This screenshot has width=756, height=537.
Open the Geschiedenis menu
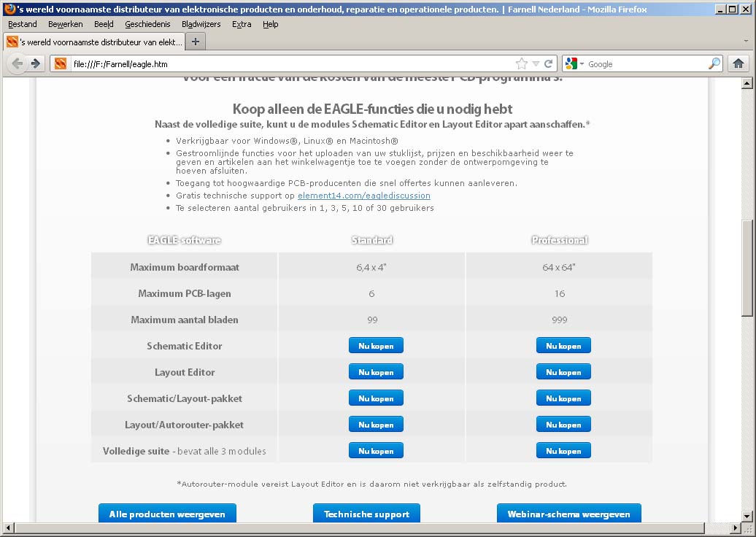point(147,24)
